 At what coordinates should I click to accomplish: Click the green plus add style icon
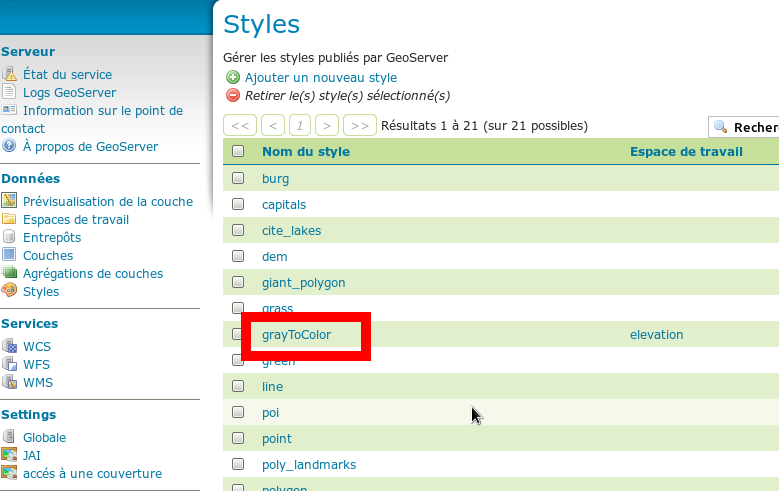tap(233, 77)
